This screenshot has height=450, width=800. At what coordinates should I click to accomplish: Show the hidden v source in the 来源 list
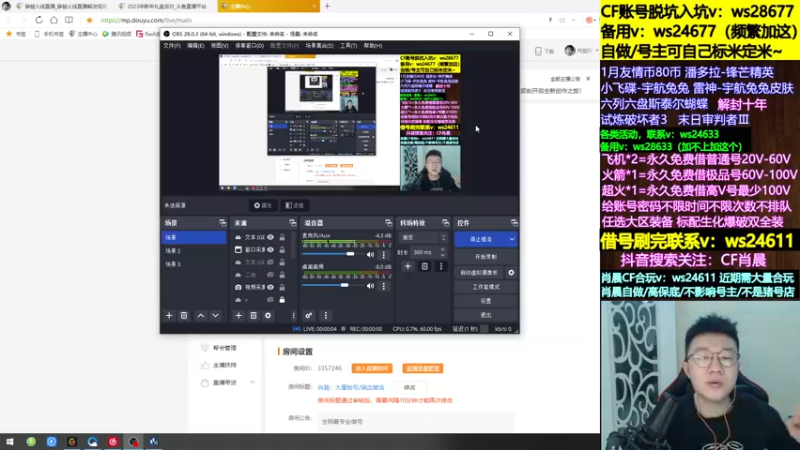[270, 299]
